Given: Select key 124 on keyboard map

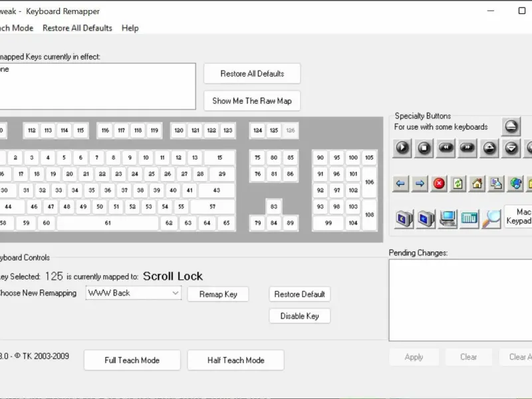Looking at the screenshot, I should coord(257,130).
